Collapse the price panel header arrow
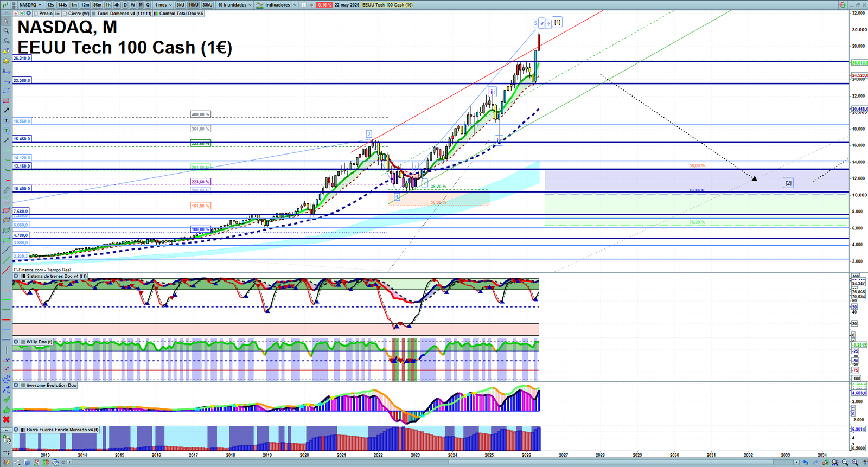Image resolution: width=868 pixels, height=467 pixels. (x=6, y=12)
